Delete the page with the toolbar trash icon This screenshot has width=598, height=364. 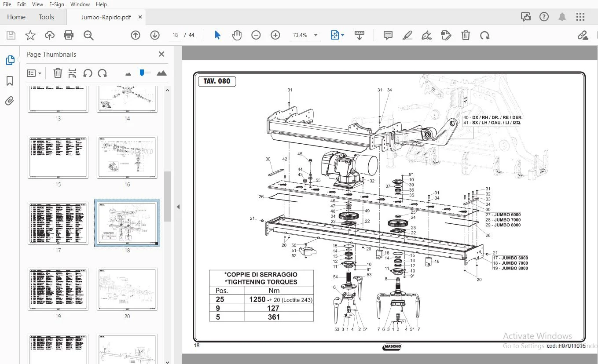tap(466, 35)
